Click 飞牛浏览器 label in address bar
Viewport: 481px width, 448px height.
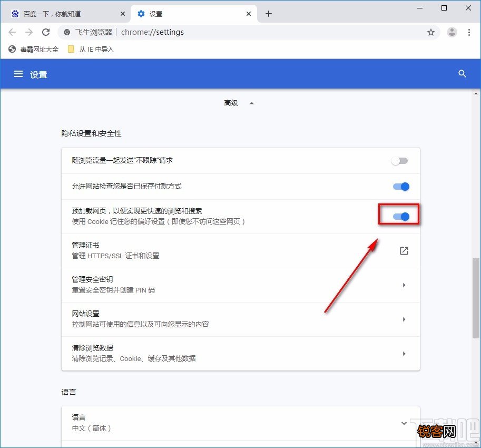click(x=94, y=32)
